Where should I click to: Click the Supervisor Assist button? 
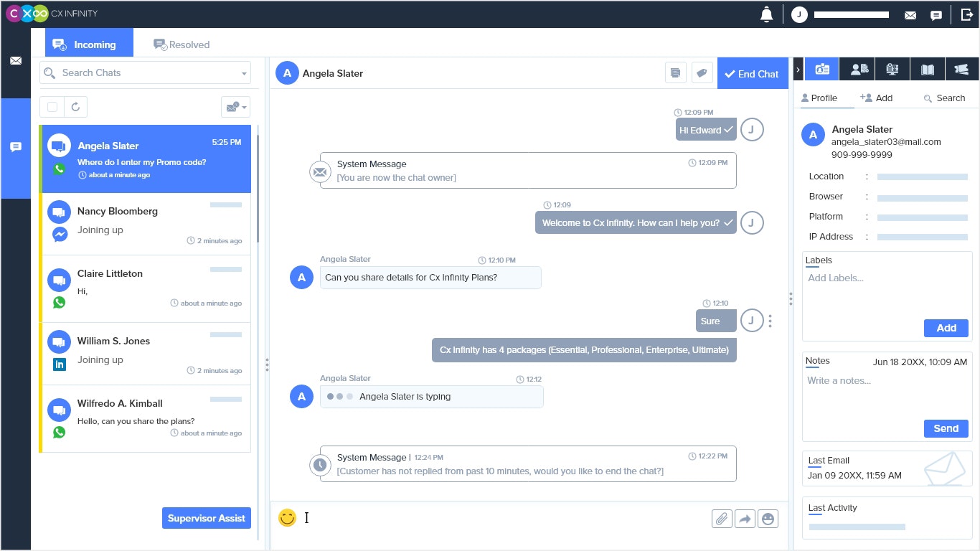(x=207, y=518)
